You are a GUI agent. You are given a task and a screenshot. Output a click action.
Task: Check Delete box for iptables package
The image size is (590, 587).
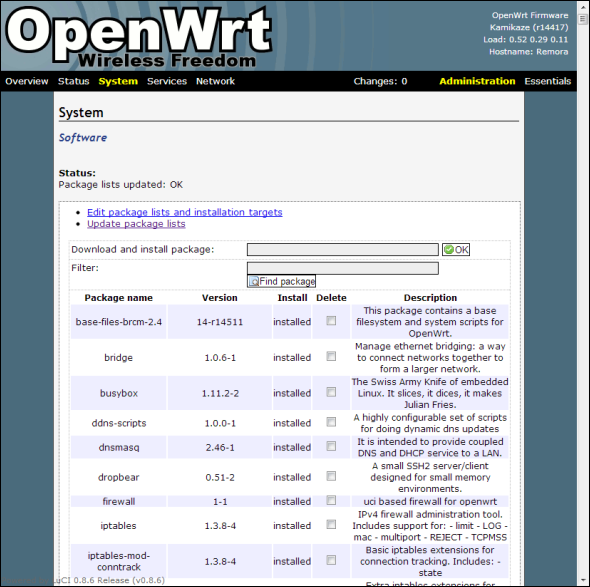[331, 524]
